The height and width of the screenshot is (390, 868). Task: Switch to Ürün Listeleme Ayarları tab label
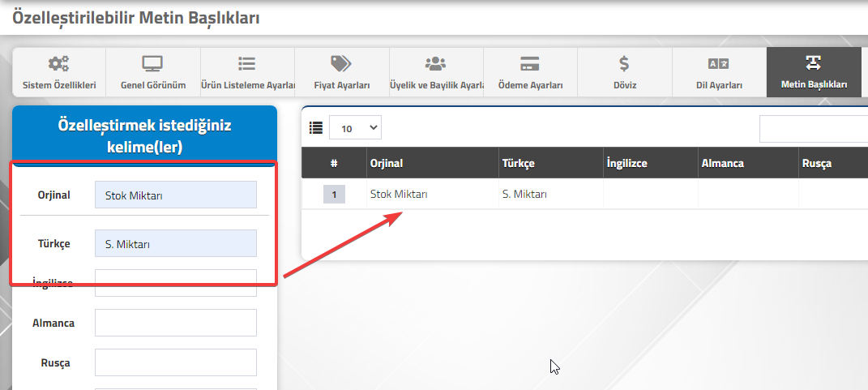tap(247, 85)
